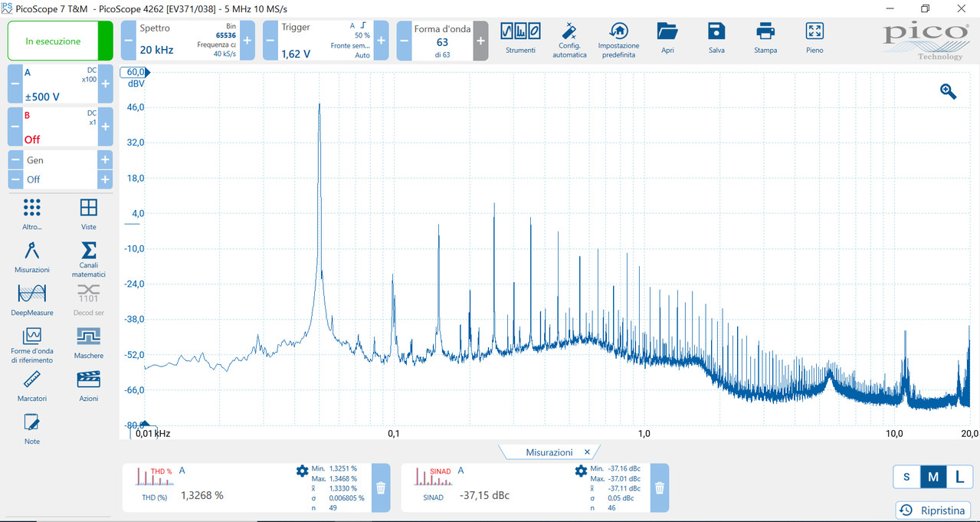Open the Misurazioni measurements tool

point(31,257)
